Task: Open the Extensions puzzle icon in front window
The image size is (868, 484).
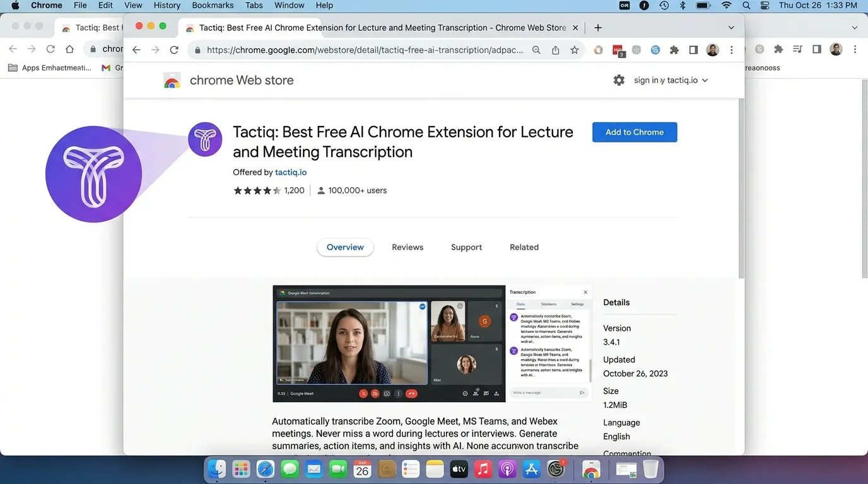Action: (x=674, y=50)
